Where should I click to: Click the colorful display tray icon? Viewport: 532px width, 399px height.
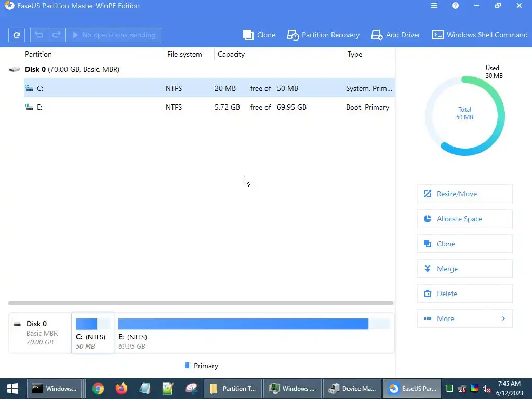point(474,389)
